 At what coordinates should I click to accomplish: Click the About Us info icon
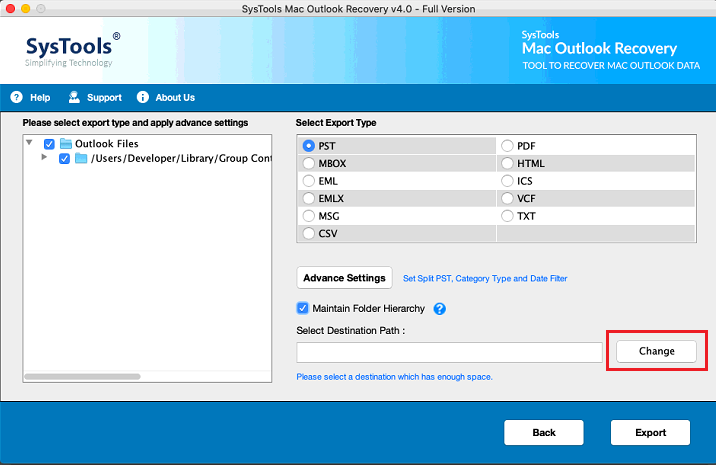pyautogui.click(x=142, y=98)
